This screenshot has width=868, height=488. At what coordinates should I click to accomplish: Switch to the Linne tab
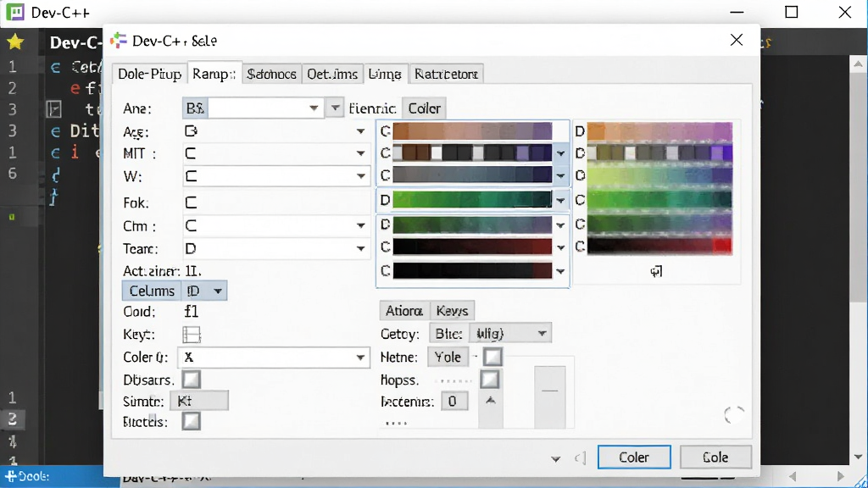[x=385, y=75]
